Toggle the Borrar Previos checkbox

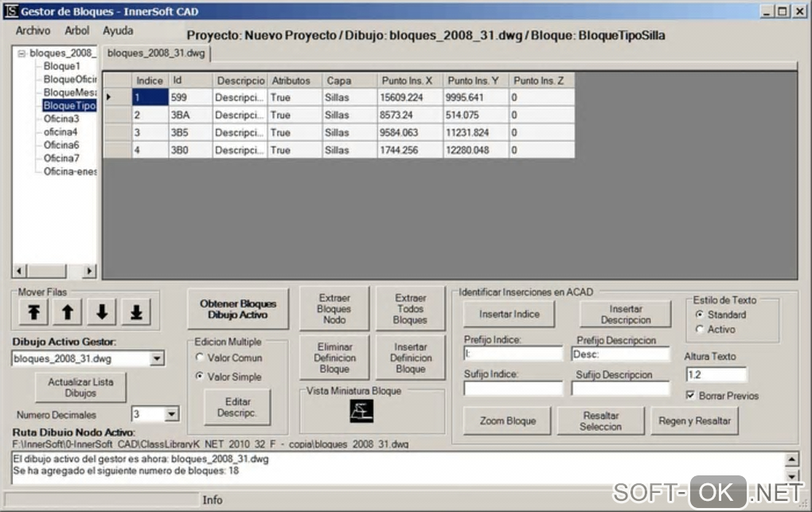pos(691,396)
